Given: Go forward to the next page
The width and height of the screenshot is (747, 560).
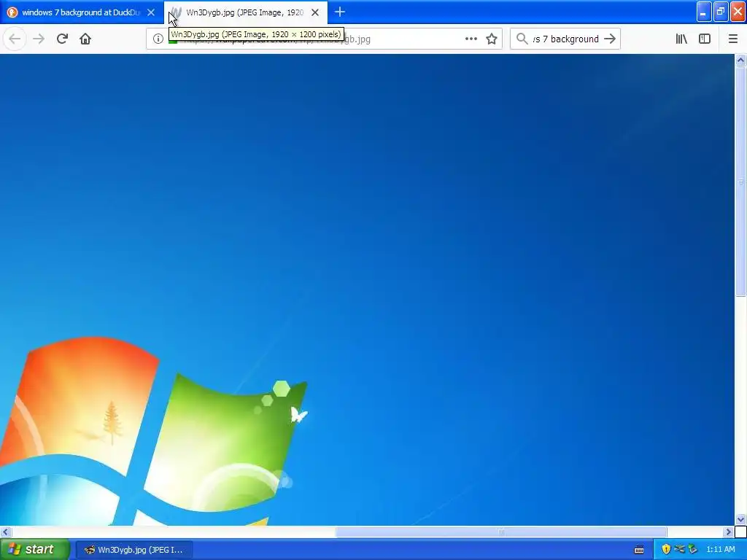Looking at the screenshot, I should [39, 39].
